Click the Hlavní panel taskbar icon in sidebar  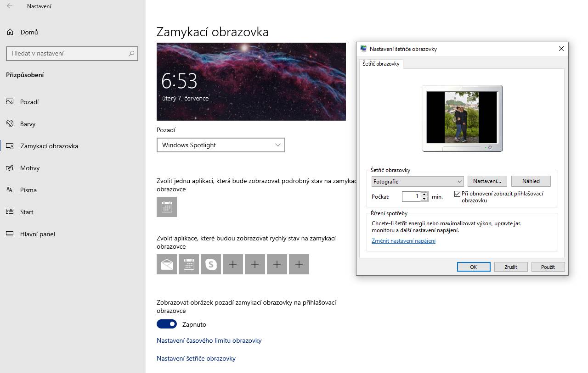point(10,234)
